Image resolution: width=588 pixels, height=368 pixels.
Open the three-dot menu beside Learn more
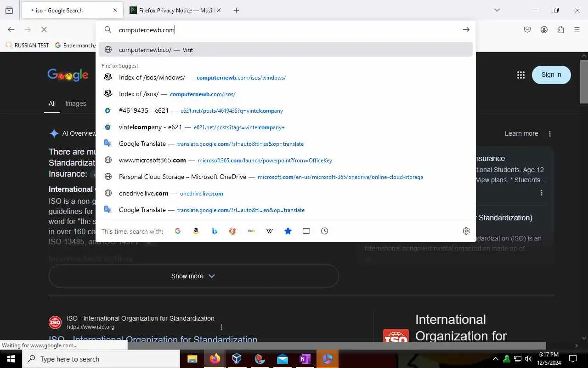550,133
